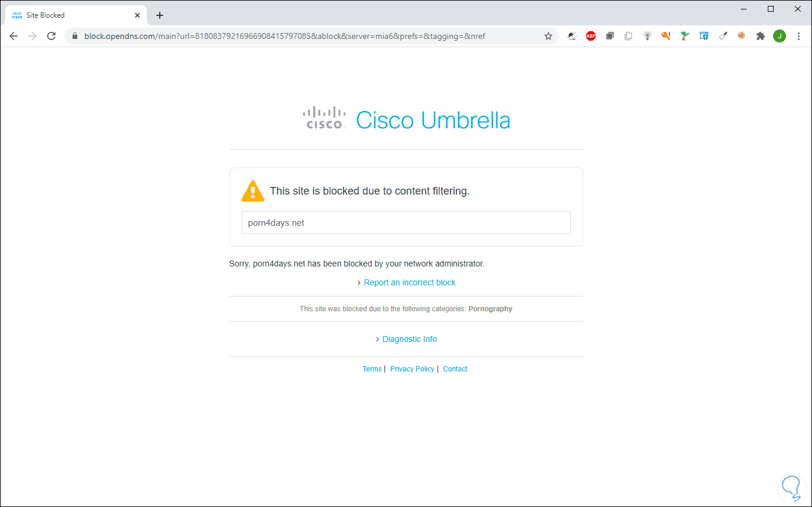Select the Site Blocked tab
The height and width of the screenshot is (507, 812).
click(x=71, y=15)
